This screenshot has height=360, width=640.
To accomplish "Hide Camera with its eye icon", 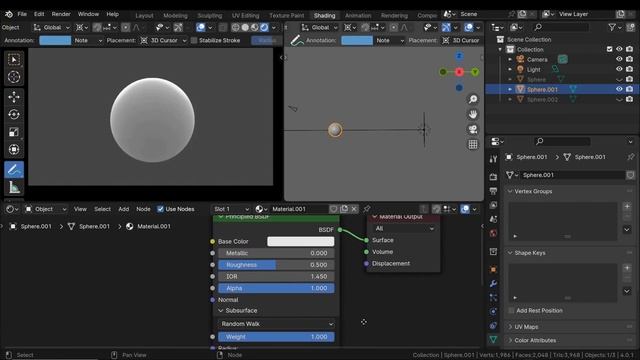I will point(619,59).
